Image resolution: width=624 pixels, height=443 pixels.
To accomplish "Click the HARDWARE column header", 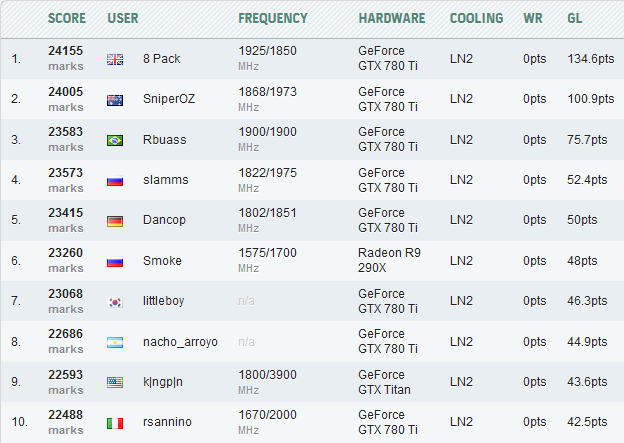I will 392,18.
